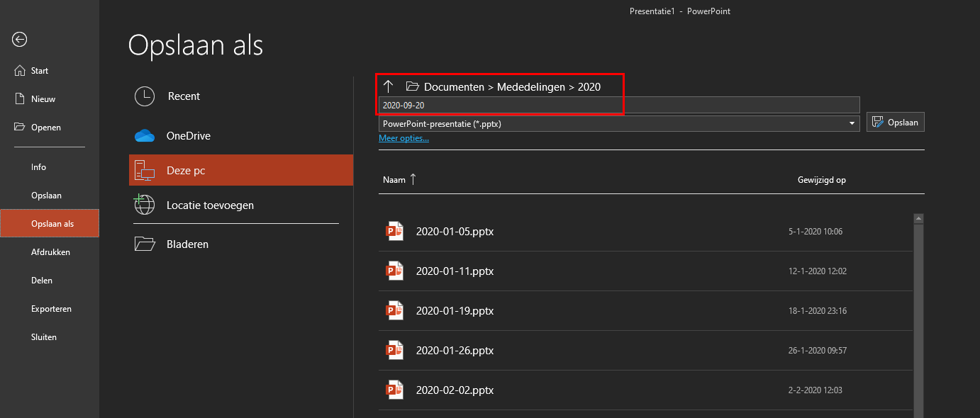The width and height of the screenshot is (980, 418).
Task: Click the clock icon for Recent
Action: [145, 96]
